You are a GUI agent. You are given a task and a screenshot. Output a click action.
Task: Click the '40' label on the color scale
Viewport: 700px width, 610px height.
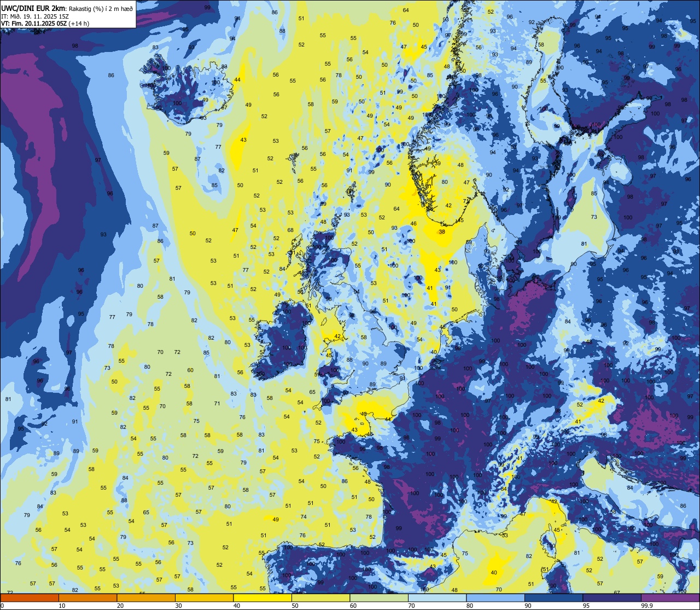[x=237, y=606]
